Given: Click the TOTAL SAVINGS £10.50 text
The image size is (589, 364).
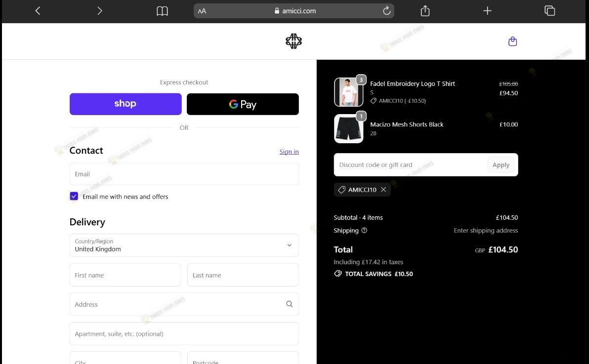Looking at the screenshot, I should pos(379,274).
